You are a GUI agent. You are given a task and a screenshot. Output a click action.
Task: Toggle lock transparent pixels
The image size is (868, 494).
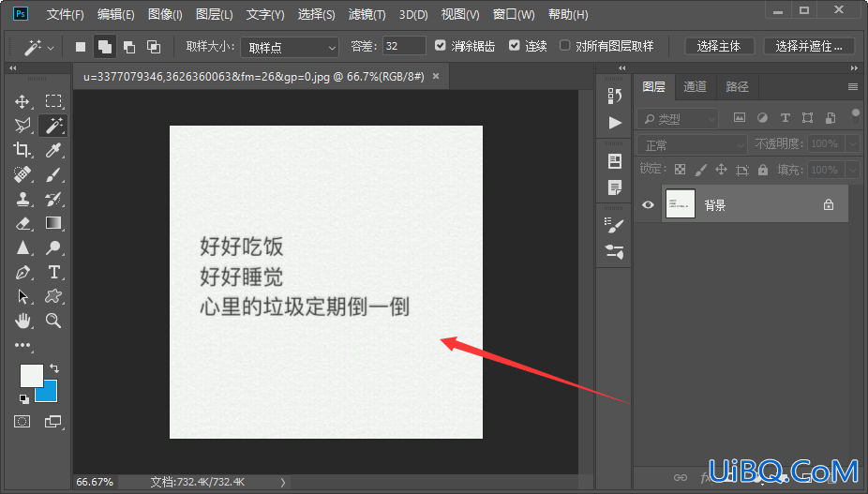pyautogui.click(x=680, y=170)
